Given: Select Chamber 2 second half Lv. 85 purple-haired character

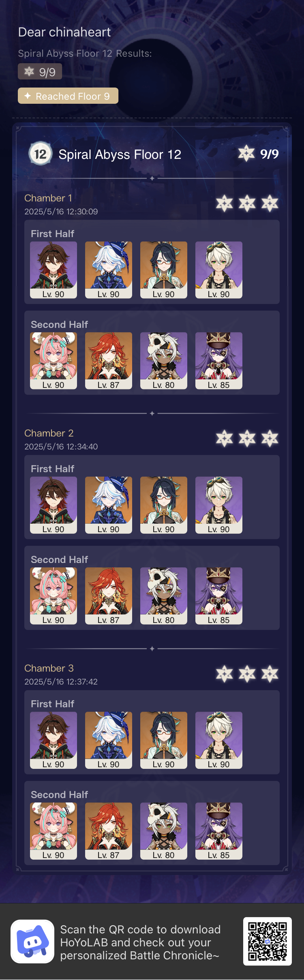Looking at the screenshot, I should tap(219, 596).
